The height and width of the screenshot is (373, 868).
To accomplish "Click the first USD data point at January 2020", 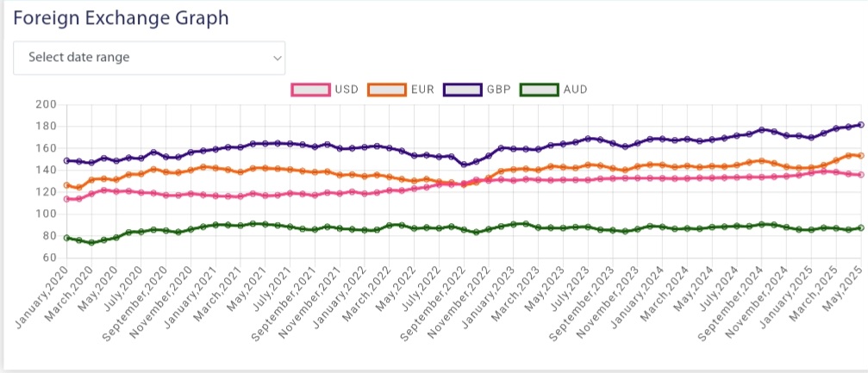I will pyautogui.click(x=66, y=199).
